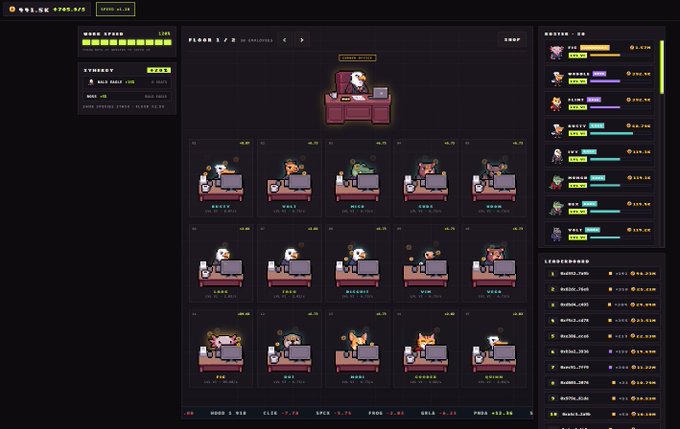Click the roster panel scrollbar
This screenshot has width=680, height=429.
click(662, 67)
